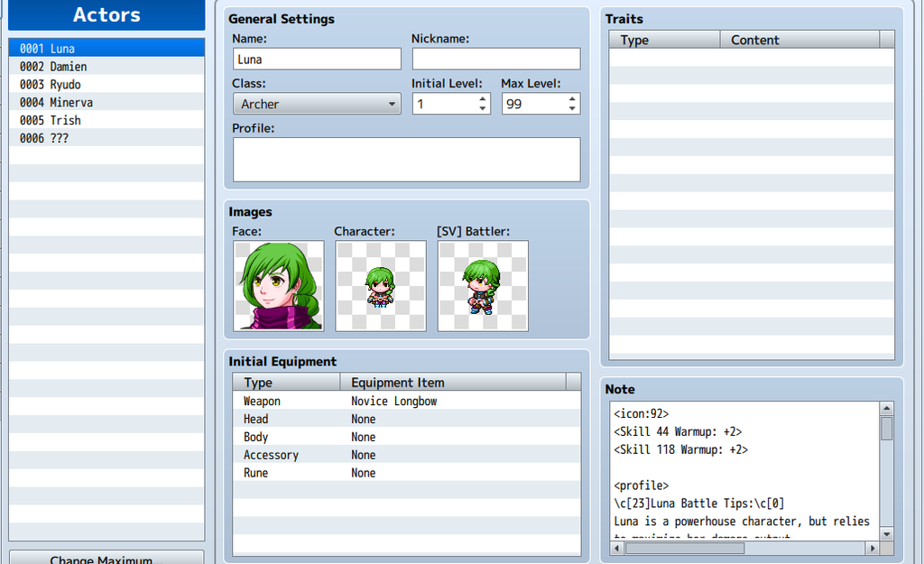The width and height of the screenshot is (924, 564).
Task: Expand the Class dropdown showing Archer
Action: pos(317,104)
